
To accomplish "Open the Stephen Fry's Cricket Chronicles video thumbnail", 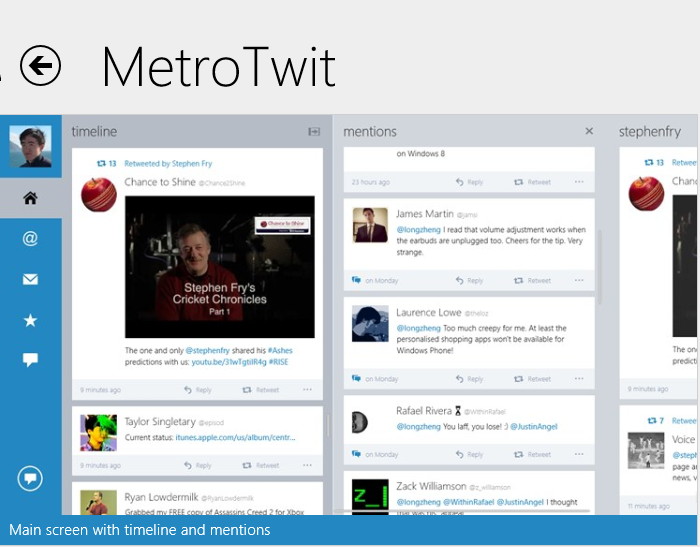I will 220,267.
